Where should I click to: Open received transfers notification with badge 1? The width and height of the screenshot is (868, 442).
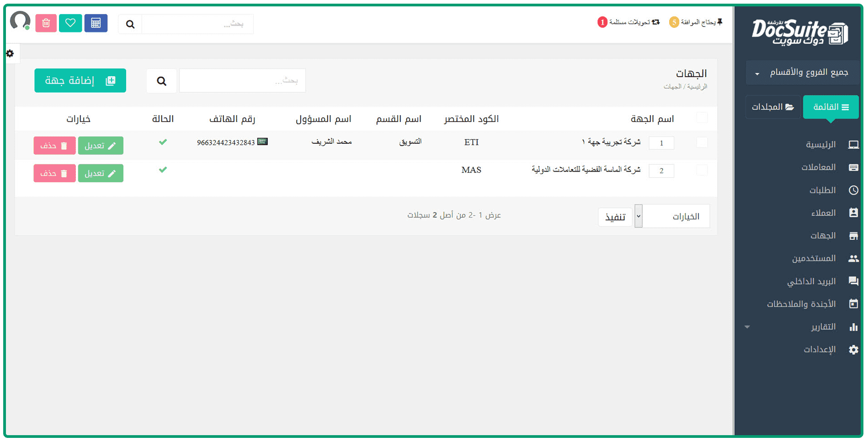pos(628,22)
